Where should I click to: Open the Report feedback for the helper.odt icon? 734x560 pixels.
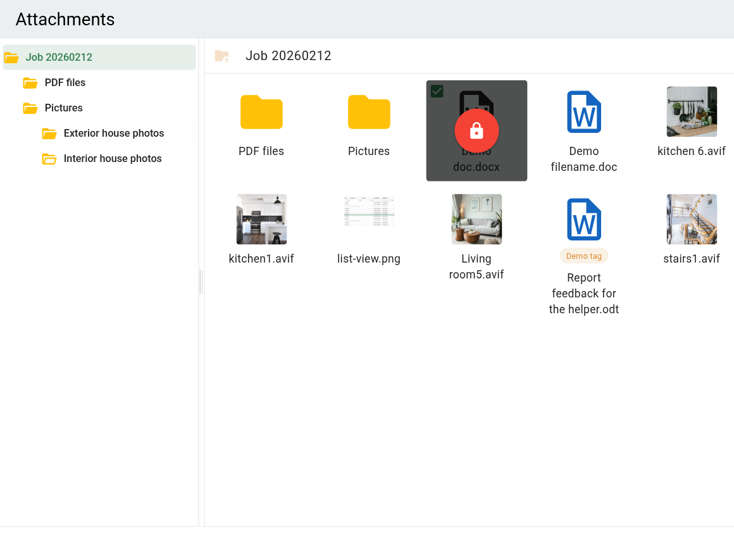coord(584,220)
